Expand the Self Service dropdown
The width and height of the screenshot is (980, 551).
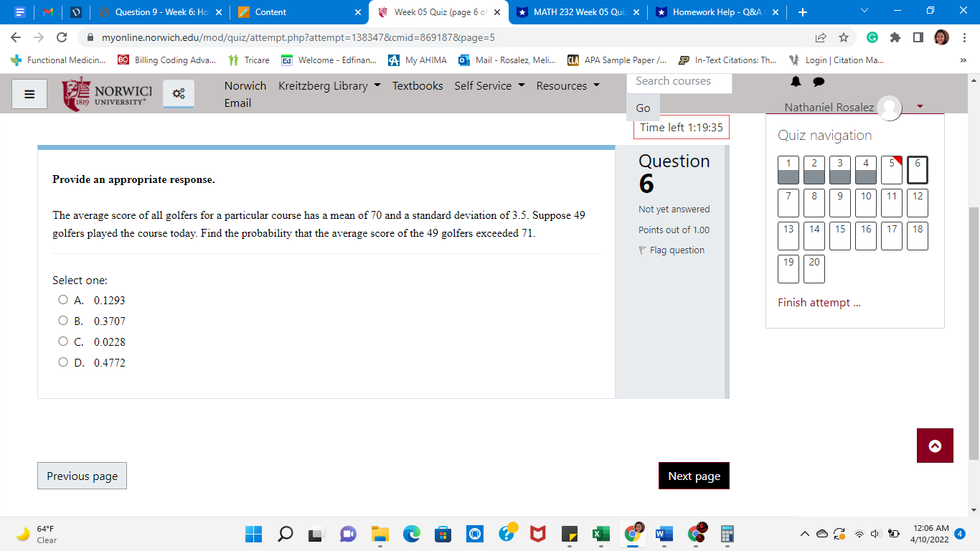(x=489, y=85)
